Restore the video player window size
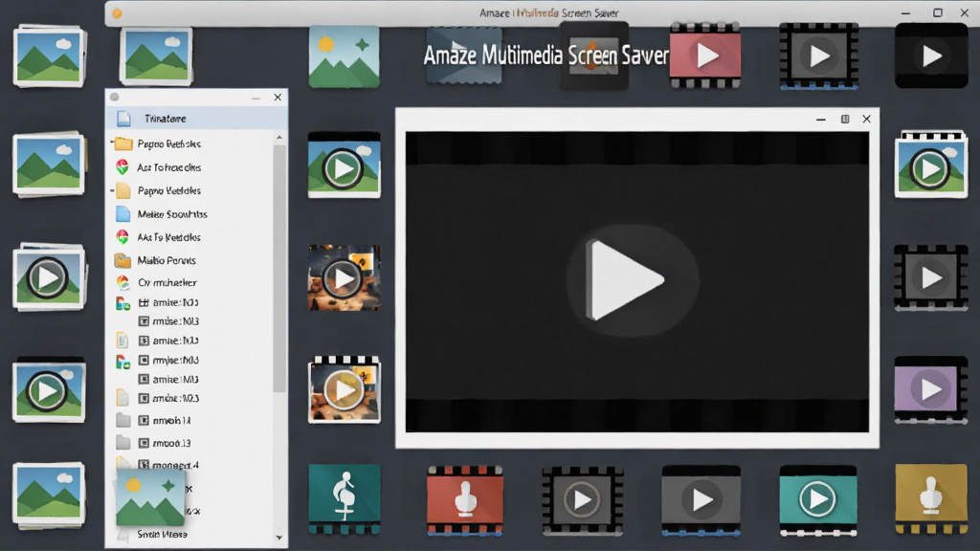 845,119
